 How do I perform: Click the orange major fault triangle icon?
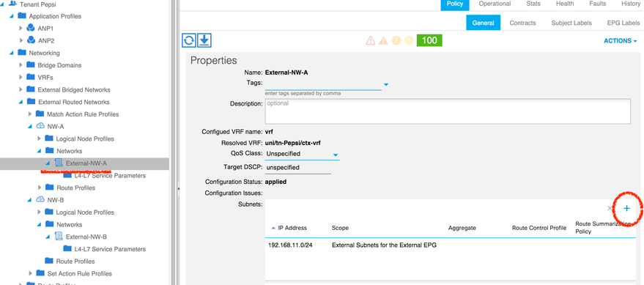pos(383,40)
